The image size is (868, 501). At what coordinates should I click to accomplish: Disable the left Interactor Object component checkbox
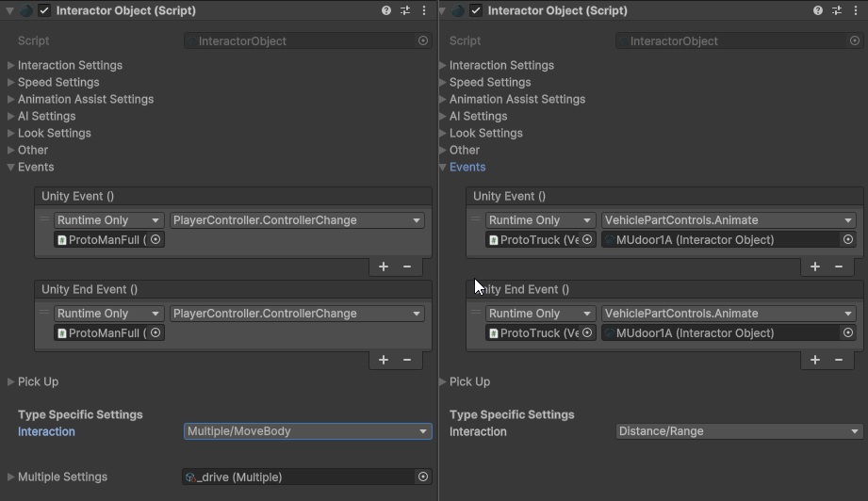click(44, 10)
